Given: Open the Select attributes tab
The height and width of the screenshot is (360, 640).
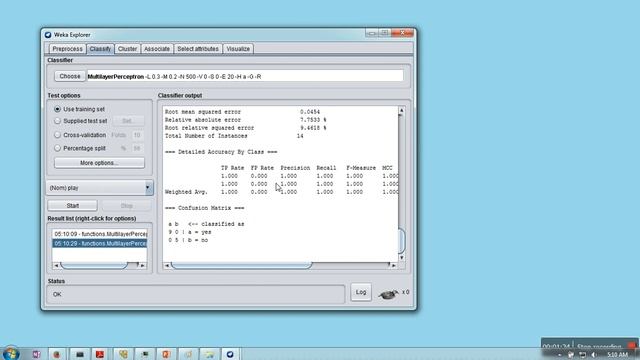Looking at the screenshot, I should tap(198, 49).
